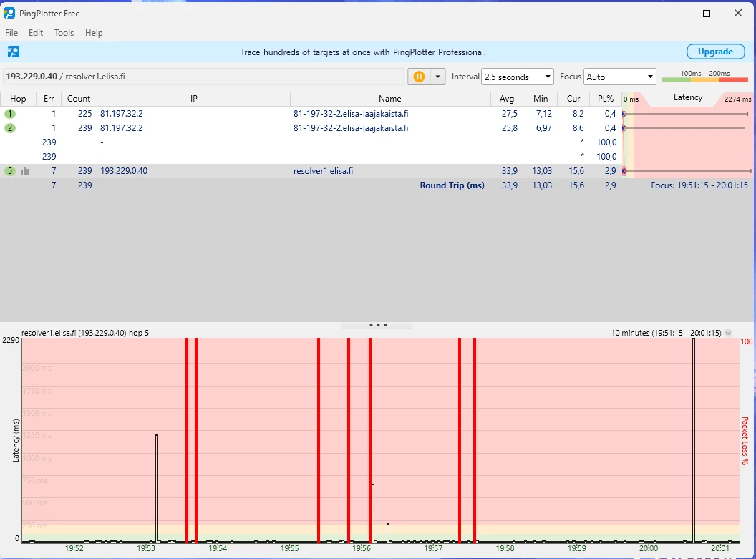Click the Avg column header
756x559 pixels.
507,99
